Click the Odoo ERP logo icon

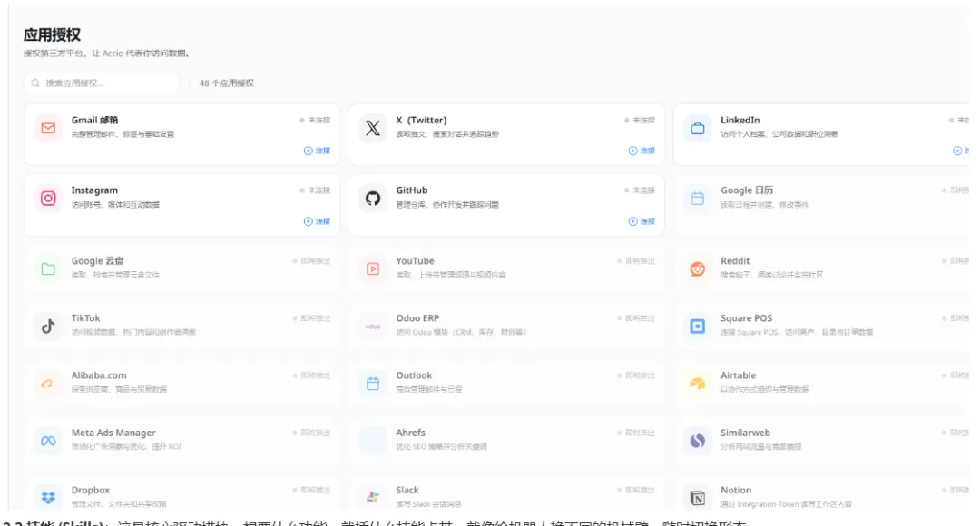click(373, 326)
